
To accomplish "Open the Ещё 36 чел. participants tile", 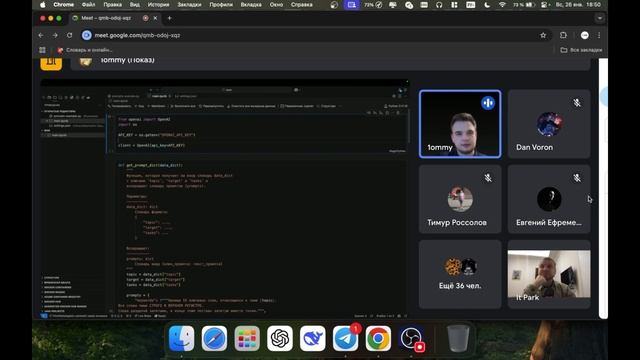I will (460, 274).
